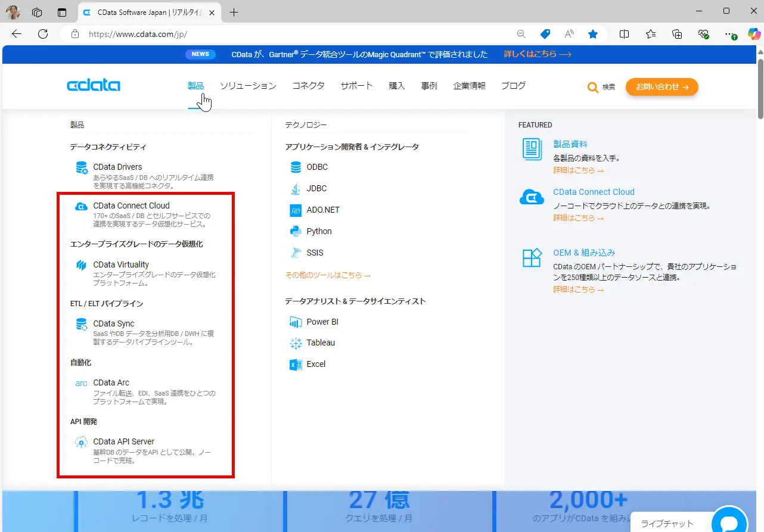Viewport: 764px width, 532px height.
Task: Click the CData Sync database icon
Action: point(82,325)
